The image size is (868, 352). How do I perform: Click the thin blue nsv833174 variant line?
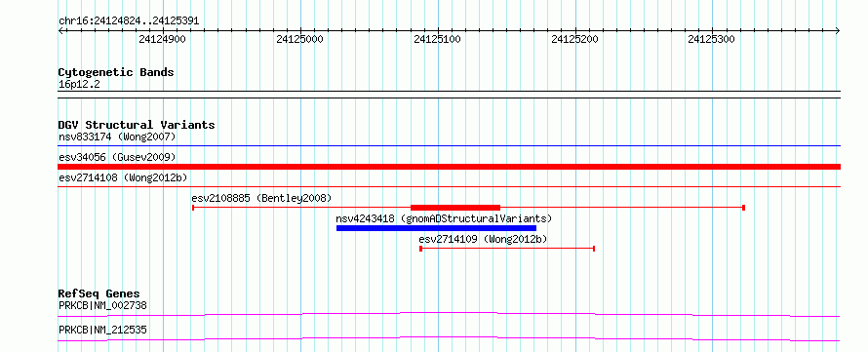(450, 146)
